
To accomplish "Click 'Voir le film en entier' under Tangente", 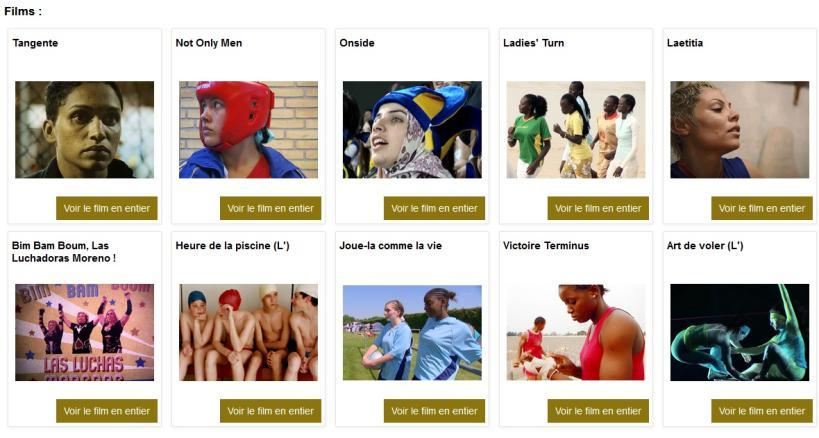I will click(x=107, y=208).
